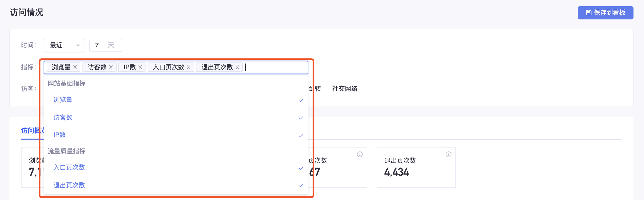Click info icon on 入口页次数 card
Screen dimensions: 644x200
360,154
